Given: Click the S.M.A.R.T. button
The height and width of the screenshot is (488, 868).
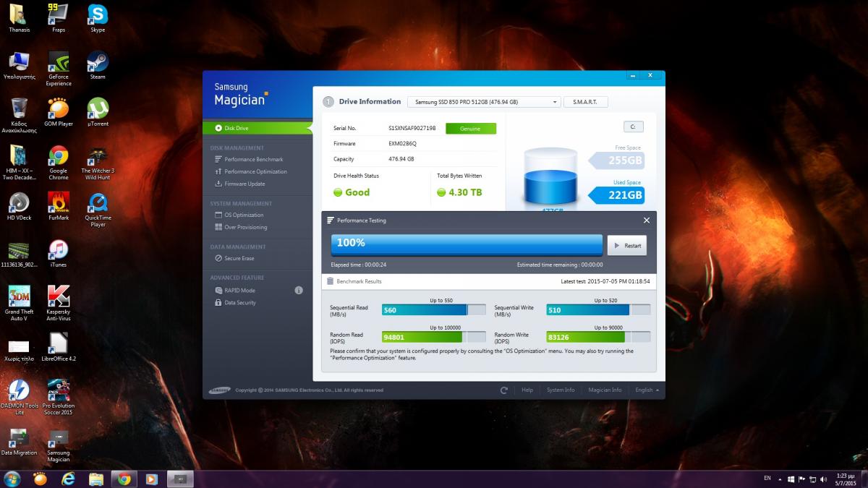Looking at the screenshot, I should point(585,102).
